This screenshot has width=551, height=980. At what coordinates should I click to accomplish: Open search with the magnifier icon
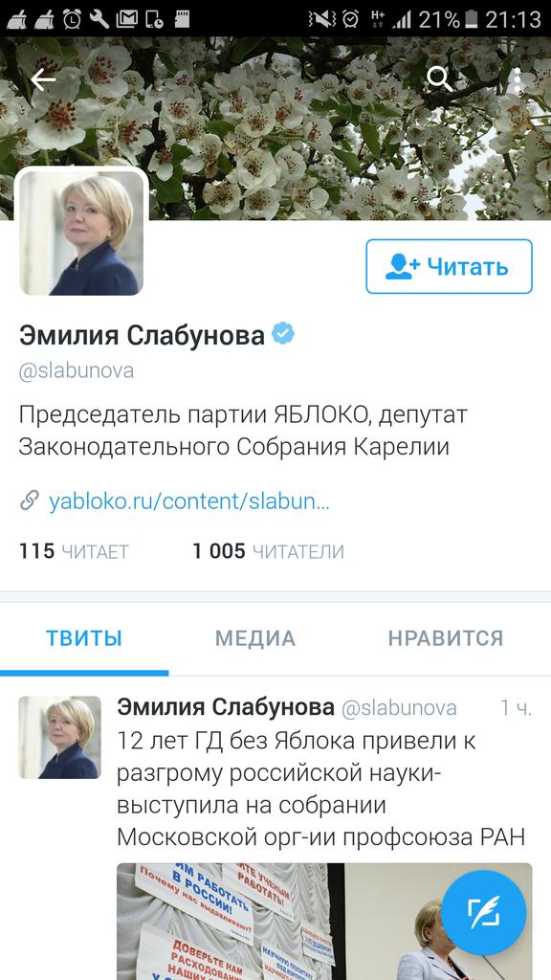pyautogui.click(x=440, y=79)
